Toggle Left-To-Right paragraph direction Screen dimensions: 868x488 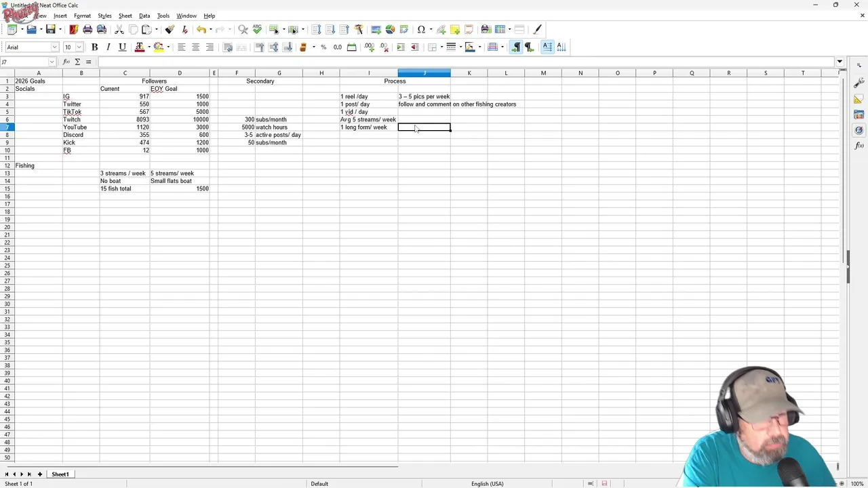click(x=516, y=47)
